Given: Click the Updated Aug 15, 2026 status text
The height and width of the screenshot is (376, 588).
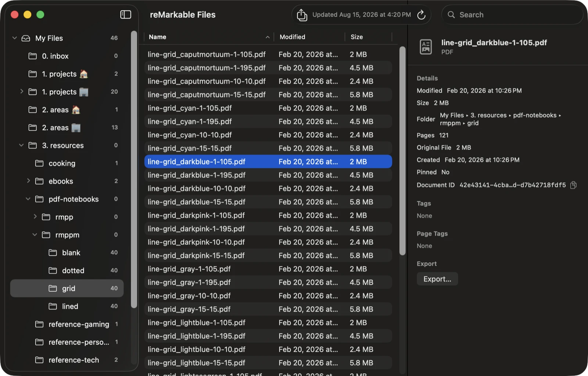Looking at the screenshot, I should [362, 15].
